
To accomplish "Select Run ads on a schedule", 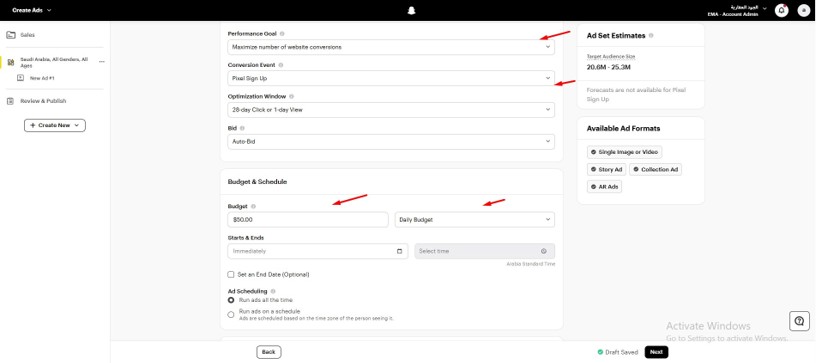I will pyautogui.click(x=231, y=314).
